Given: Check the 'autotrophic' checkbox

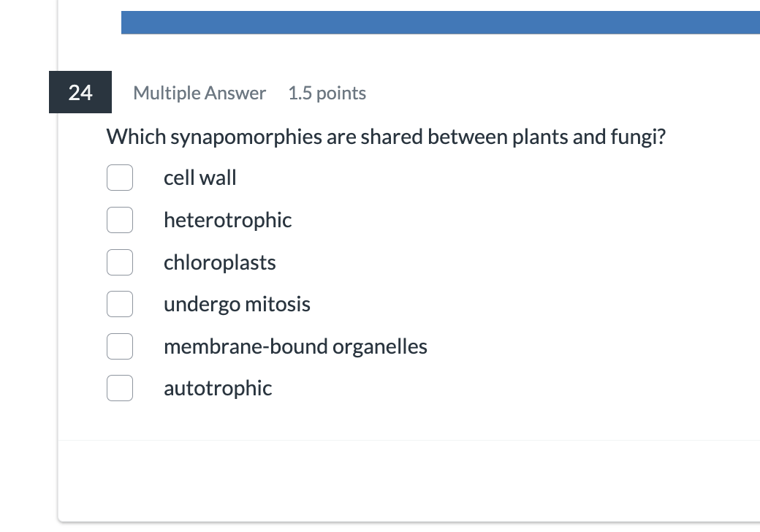Looking at the screenshot, I should click(120, 388).
